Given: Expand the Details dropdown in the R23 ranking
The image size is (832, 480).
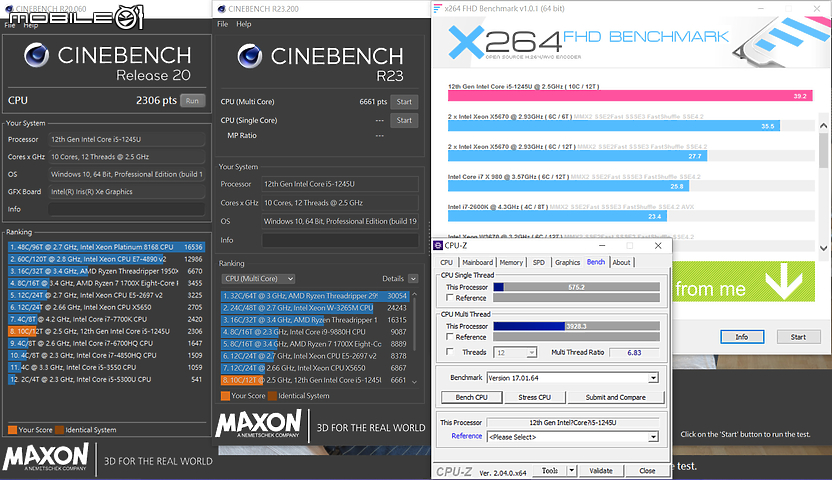Looking at the screenshot, I should [413, 278].
